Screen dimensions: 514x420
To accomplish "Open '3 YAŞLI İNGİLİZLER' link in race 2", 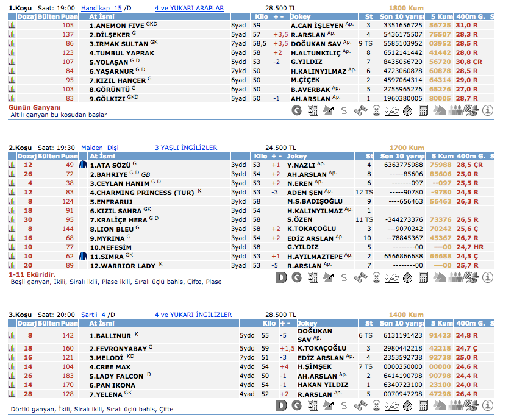I will [x=185, y=148].
